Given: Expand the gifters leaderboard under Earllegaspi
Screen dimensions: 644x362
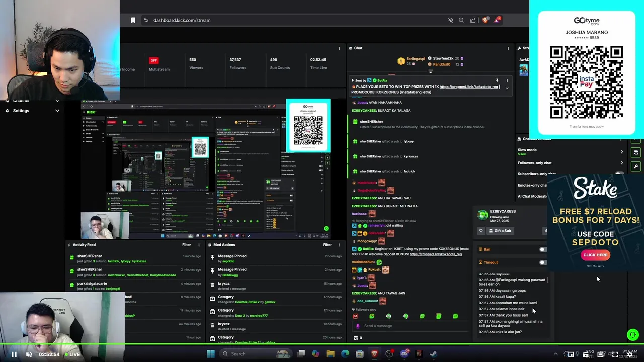Looking at the screenshot, I should pyautogui.click(x=430, y=71).
